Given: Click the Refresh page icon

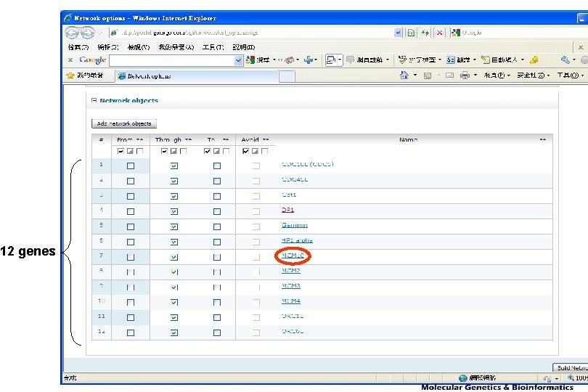Looking at the screenshot, I should [x=425, y=33].
